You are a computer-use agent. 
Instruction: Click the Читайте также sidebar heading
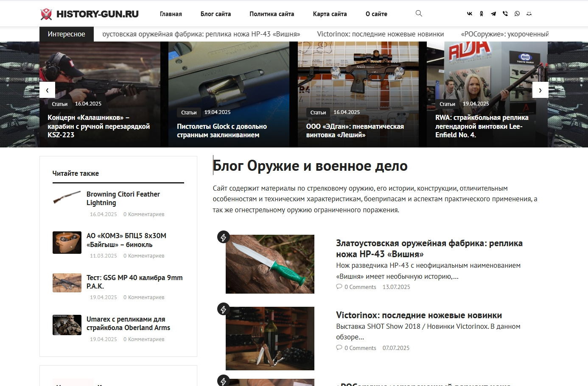[x=76, y=173]
